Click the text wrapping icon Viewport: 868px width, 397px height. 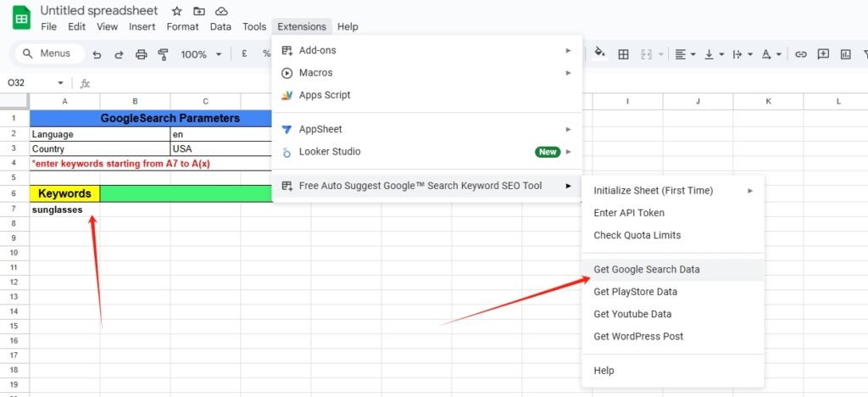point(737,54)
